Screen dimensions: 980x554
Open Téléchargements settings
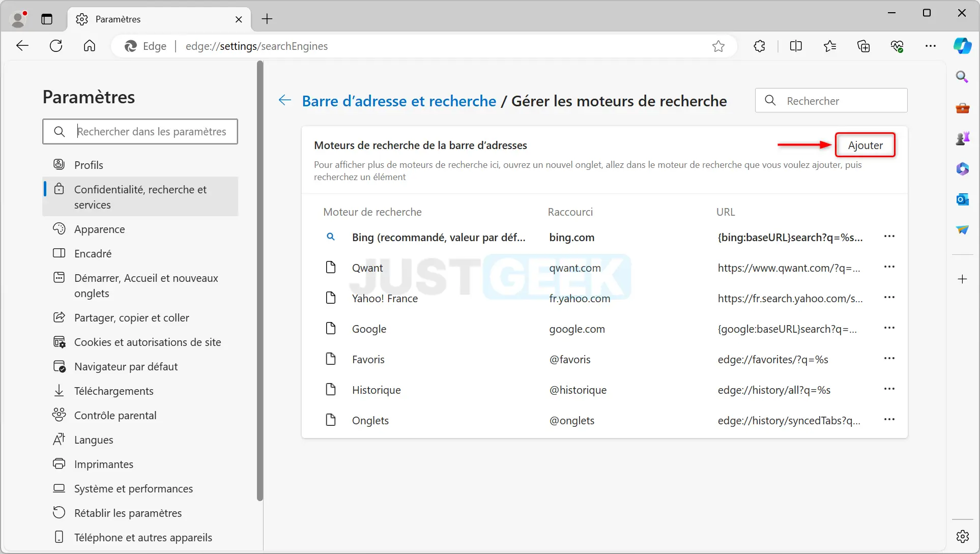[x=140, y=391]
